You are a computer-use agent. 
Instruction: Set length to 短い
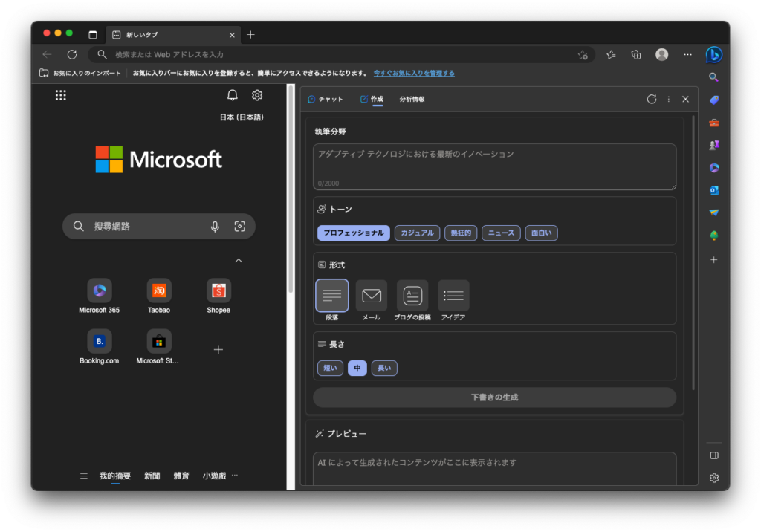(330, 368)
